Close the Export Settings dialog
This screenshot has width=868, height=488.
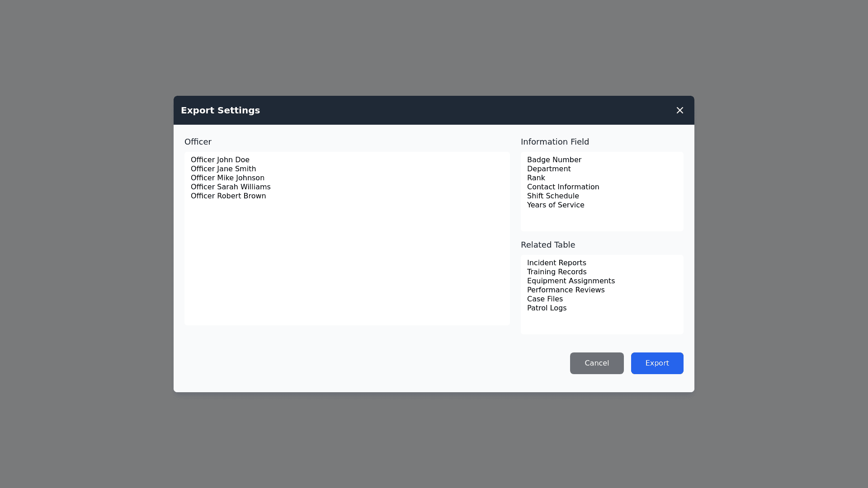(x=679, y=110)
